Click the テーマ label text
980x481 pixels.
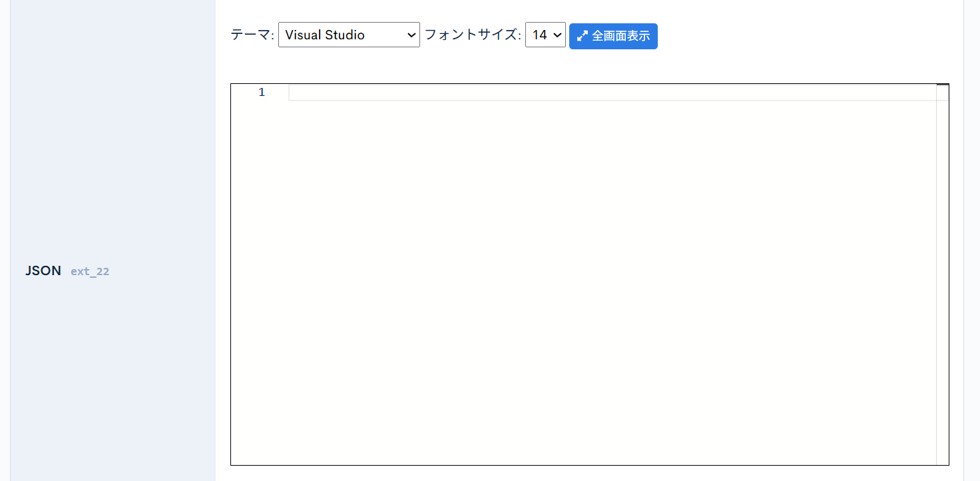(x=252, y=35)
